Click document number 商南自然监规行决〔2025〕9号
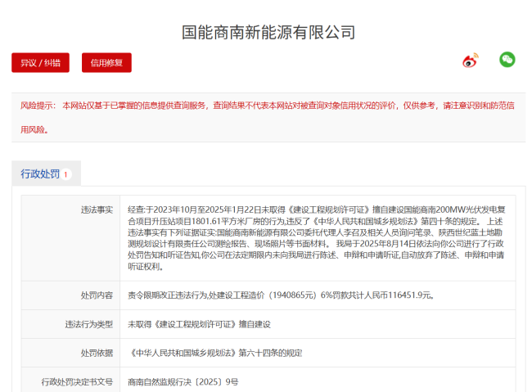Screen dimensions: 532x392 (x=183, y=382)
